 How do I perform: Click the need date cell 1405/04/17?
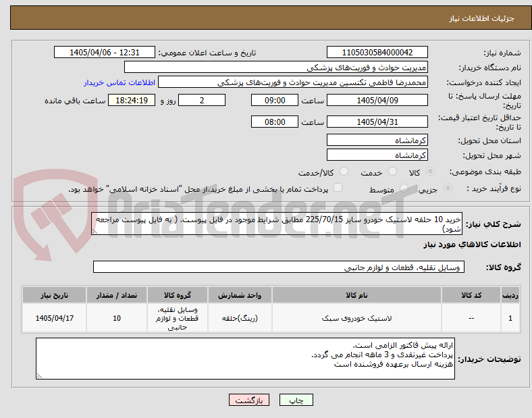click(54, 318)
